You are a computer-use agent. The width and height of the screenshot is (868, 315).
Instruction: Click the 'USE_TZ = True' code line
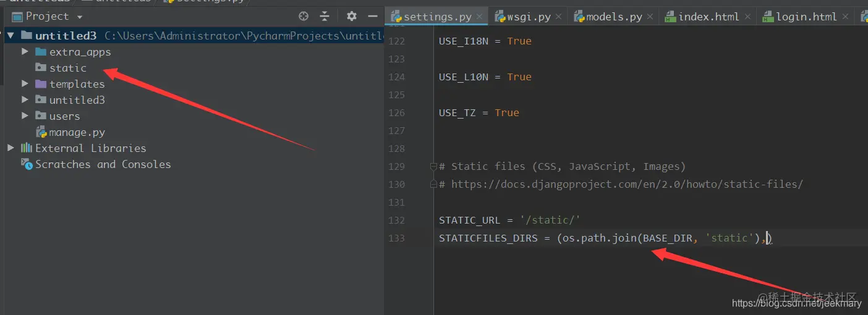[x=479, y=112]
